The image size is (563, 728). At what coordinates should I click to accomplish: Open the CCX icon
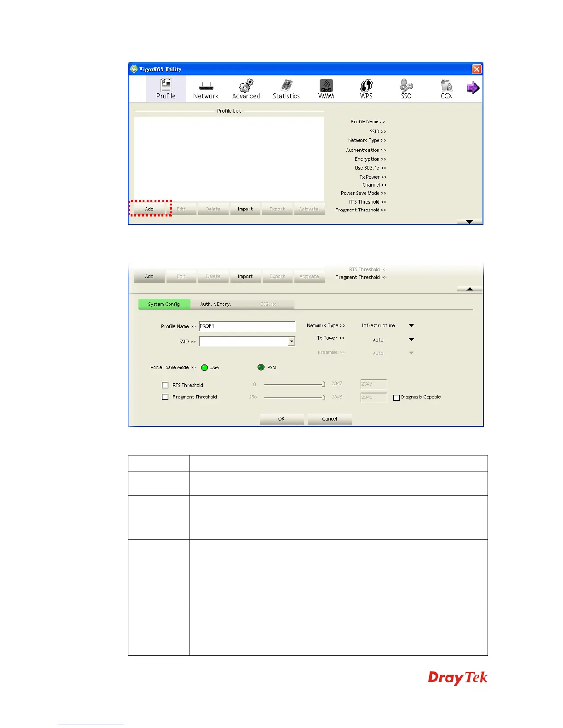pos(446,89)
